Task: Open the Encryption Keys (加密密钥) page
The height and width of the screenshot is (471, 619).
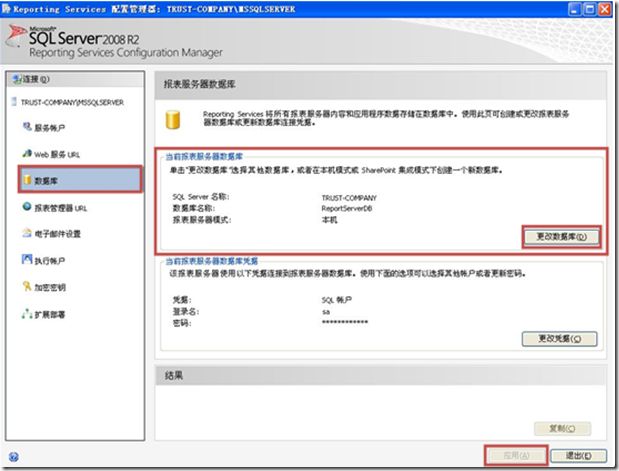Action: pos(50,288)
